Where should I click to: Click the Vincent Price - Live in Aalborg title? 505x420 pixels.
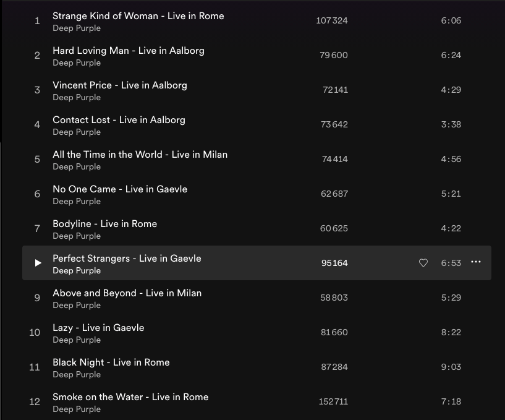point(119,85)
